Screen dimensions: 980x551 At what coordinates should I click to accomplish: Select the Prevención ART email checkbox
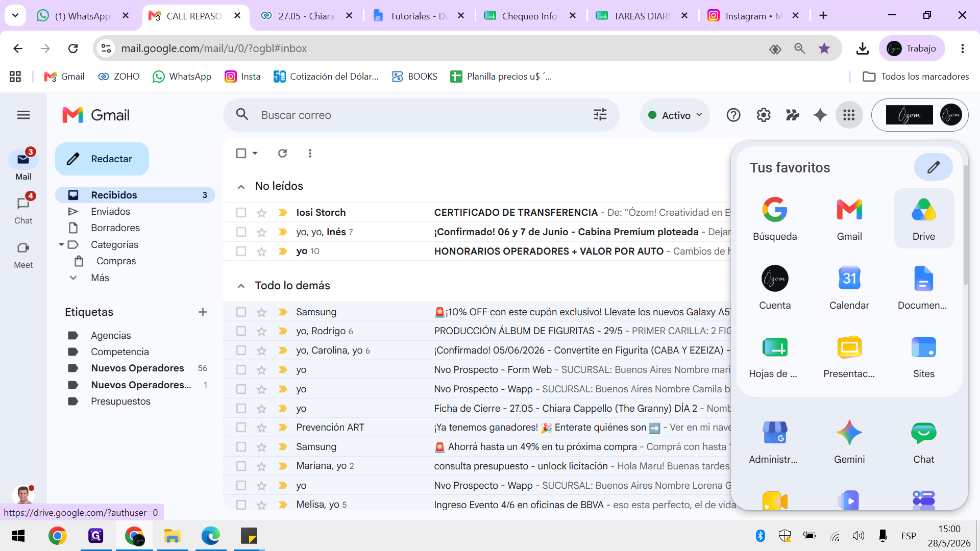pos(241,428)
